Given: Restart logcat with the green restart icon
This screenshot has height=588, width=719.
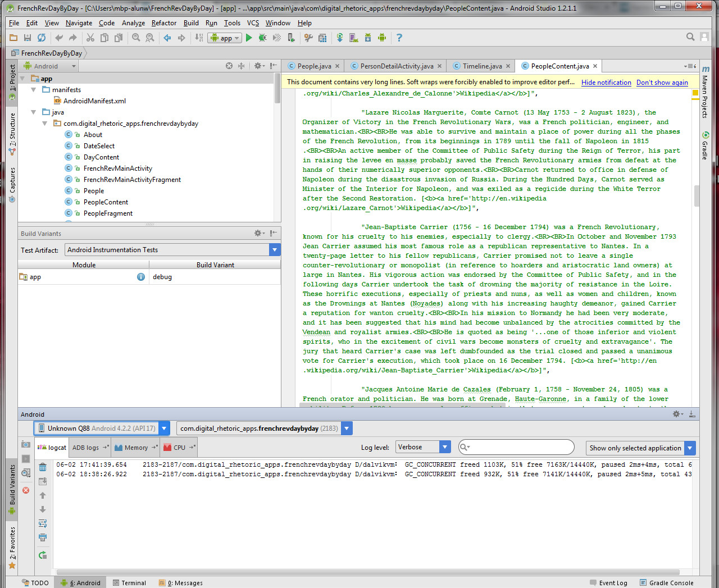Looking at the screenshot, I should (43, 555).
